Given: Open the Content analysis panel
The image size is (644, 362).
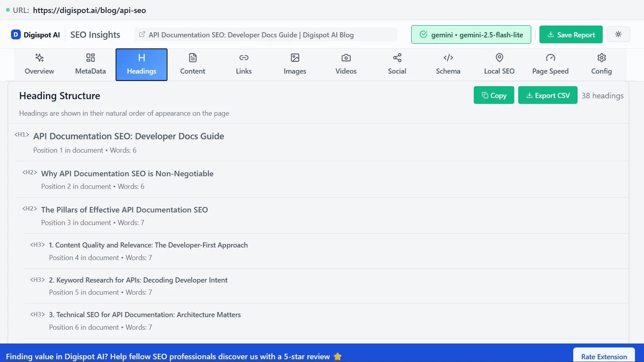Looking at the screenshot, I should click(192, 64).
